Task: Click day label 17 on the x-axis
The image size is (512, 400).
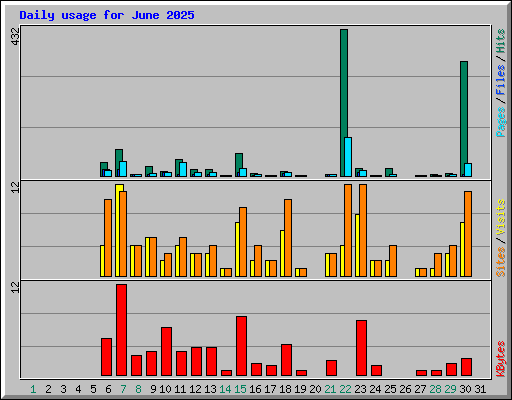Action: click(x=270, y=389)
